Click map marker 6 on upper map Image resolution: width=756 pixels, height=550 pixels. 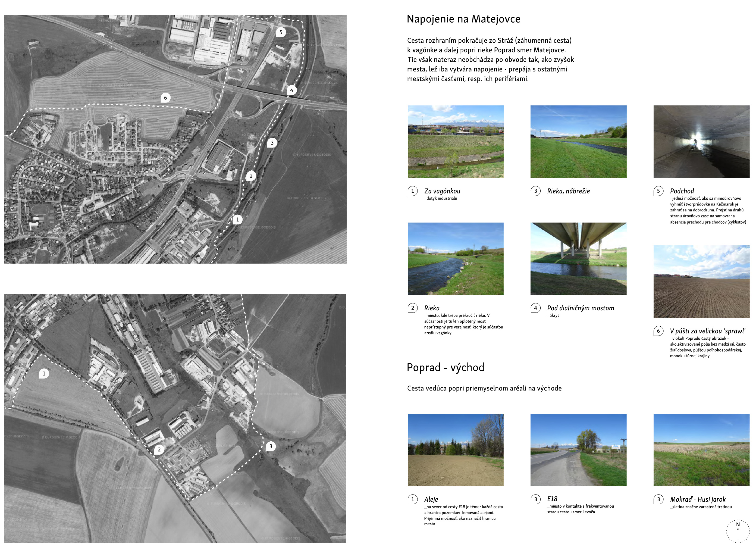[x=165, y=98]
